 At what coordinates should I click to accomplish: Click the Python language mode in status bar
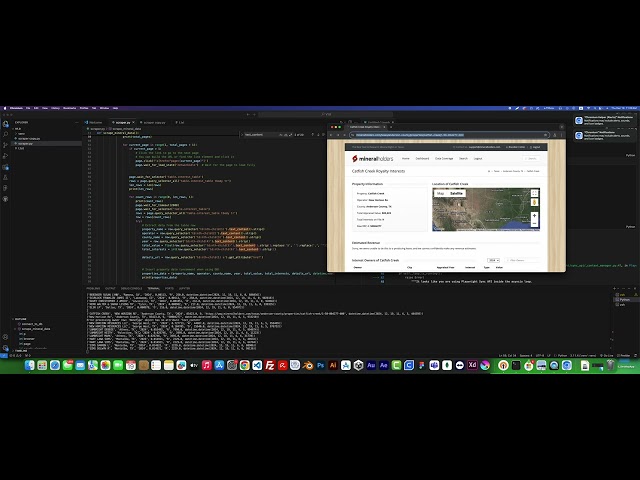[x=562, y=356]
